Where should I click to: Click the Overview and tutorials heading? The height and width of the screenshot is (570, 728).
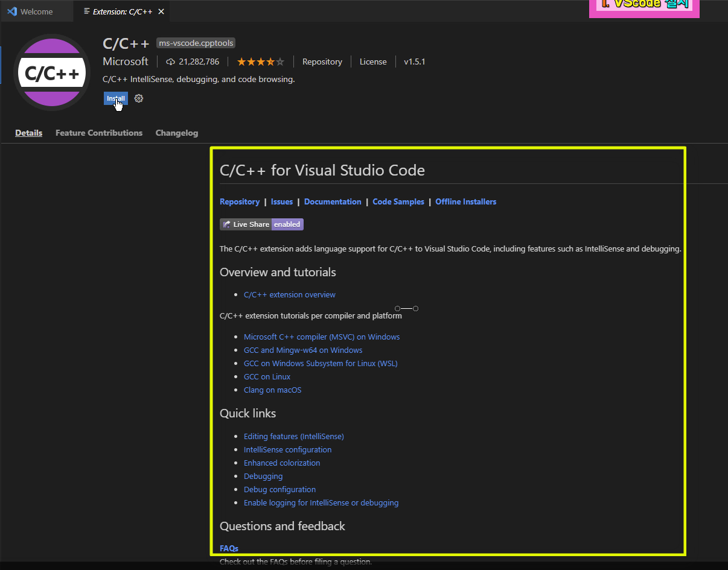278,272
